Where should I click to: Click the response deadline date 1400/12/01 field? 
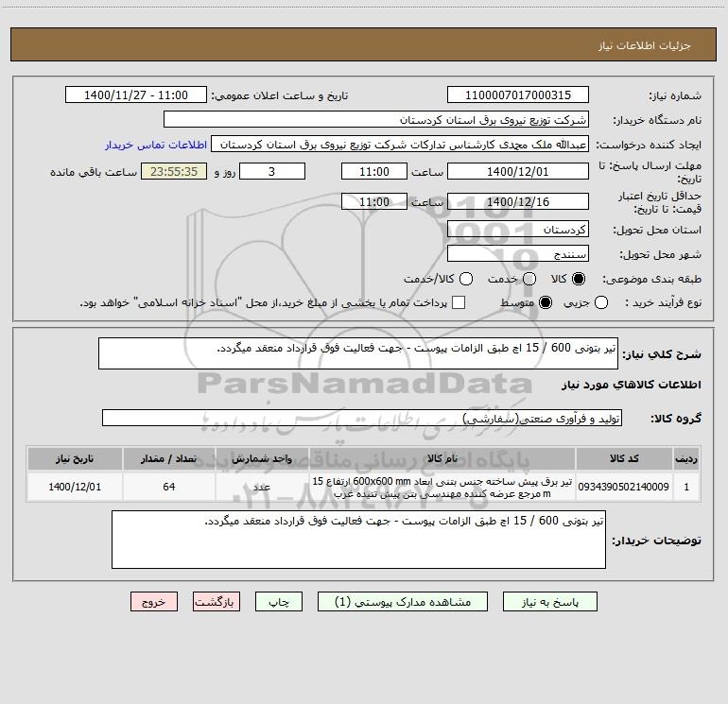click(x=518, y=172)
